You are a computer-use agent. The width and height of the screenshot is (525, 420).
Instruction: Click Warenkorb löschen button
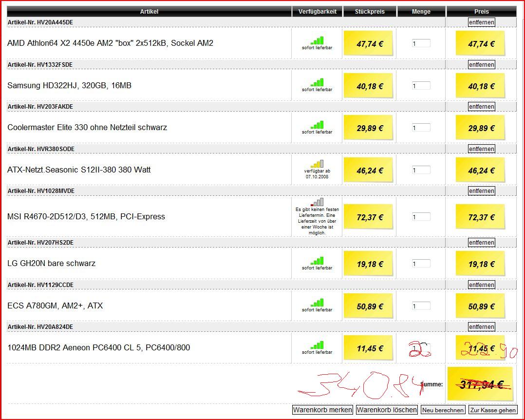pyautogui.click(x=387, y=410)
